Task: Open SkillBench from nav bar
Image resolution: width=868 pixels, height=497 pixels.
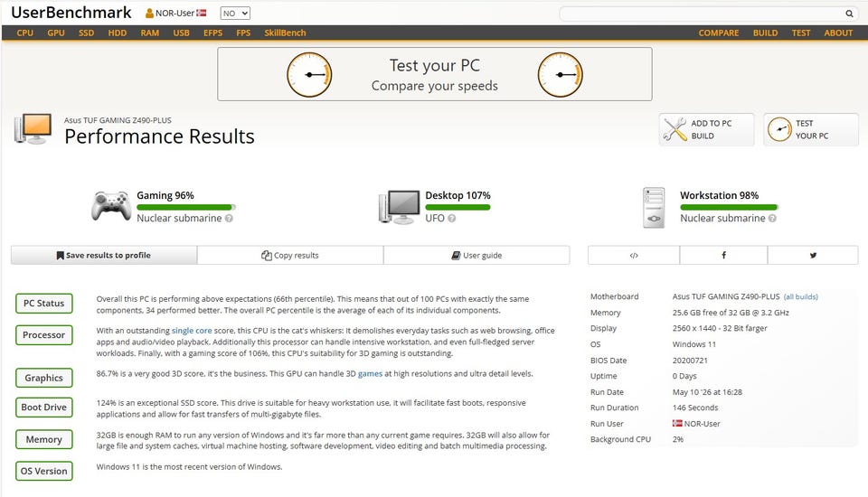Action: click(x=285, y=33)
